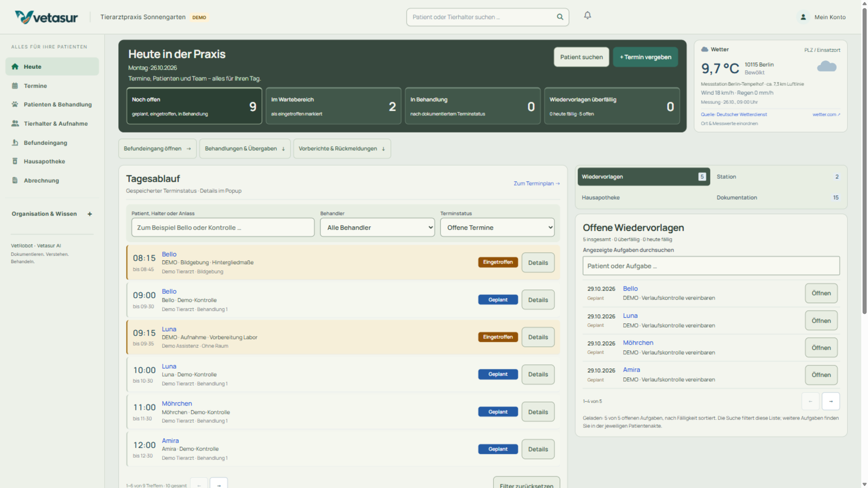Click the wetter.com link
This screenshot has width=868, height=488.
[826, 114]
